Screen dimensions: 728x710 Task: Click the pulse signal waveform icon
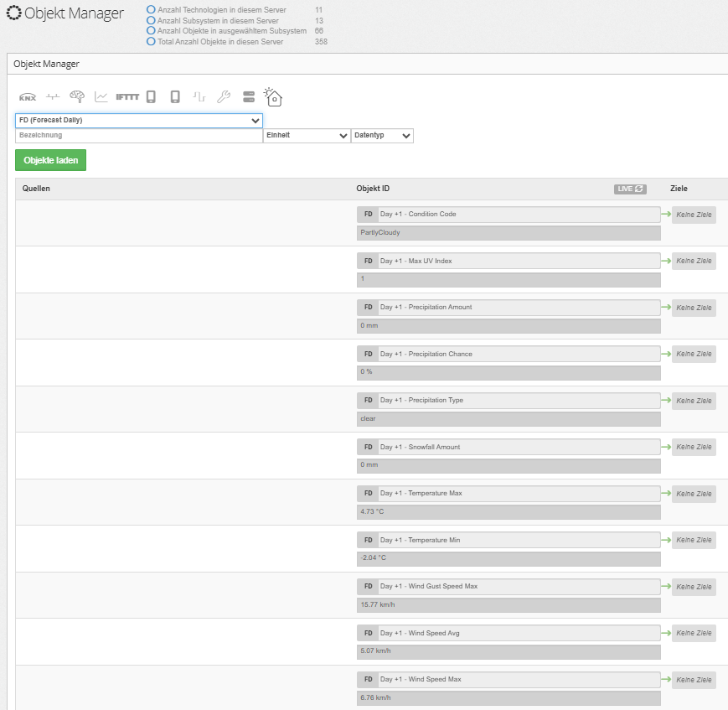click(x=199, y=97)
